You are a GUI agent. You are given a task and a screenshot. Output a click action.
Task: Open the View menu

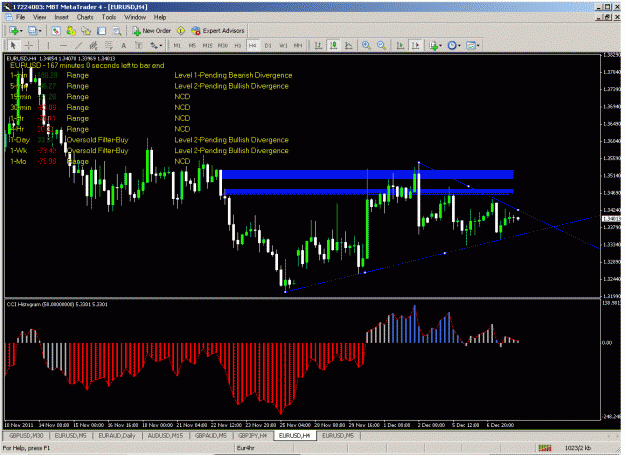click(x=39, y=17)
